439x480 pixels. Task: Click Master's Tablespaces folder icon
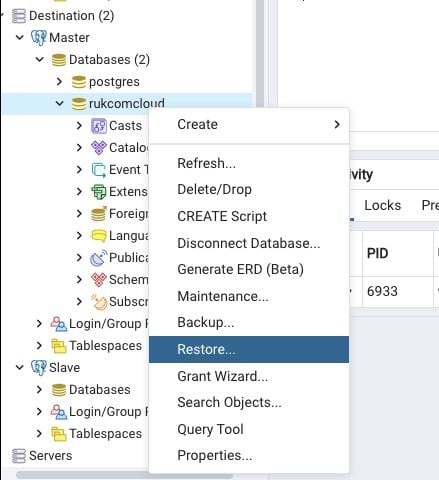click(59, 346)
